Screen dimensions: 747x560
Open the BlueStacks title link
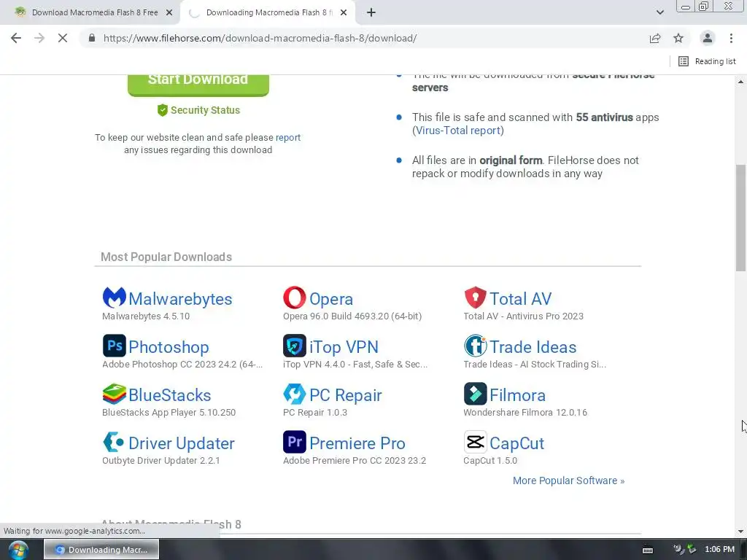tap(169, 395)
